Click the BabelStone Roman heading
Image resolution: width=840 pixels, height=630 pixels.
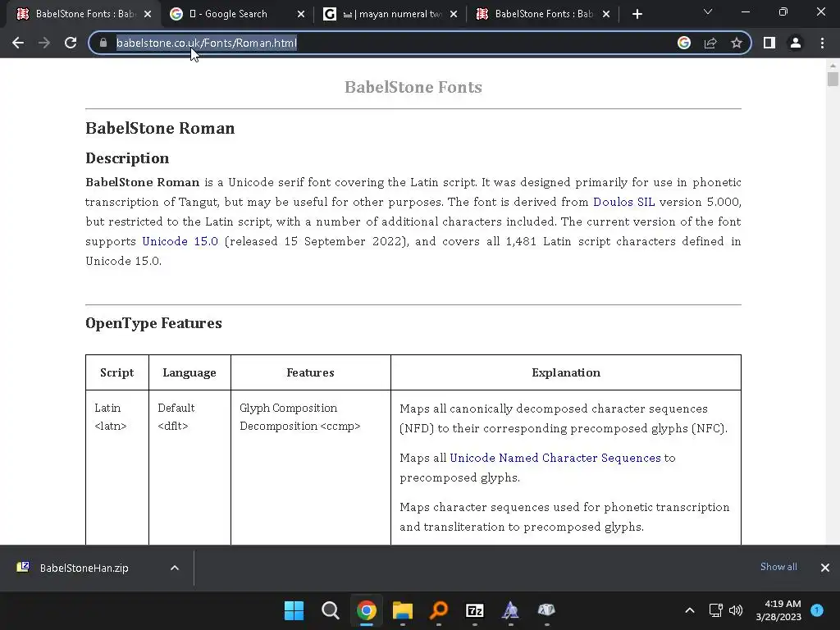[x=160, y=128]
